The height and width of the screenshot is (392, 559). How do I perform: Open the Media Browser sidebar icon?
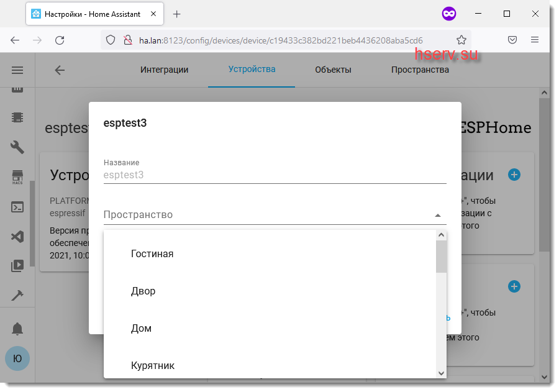coord(17,266)
